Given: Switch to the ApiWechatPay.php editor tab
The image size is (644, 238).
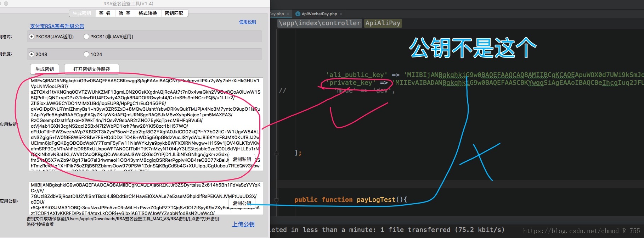Looking at the screenshot, I should pos(319,14).
